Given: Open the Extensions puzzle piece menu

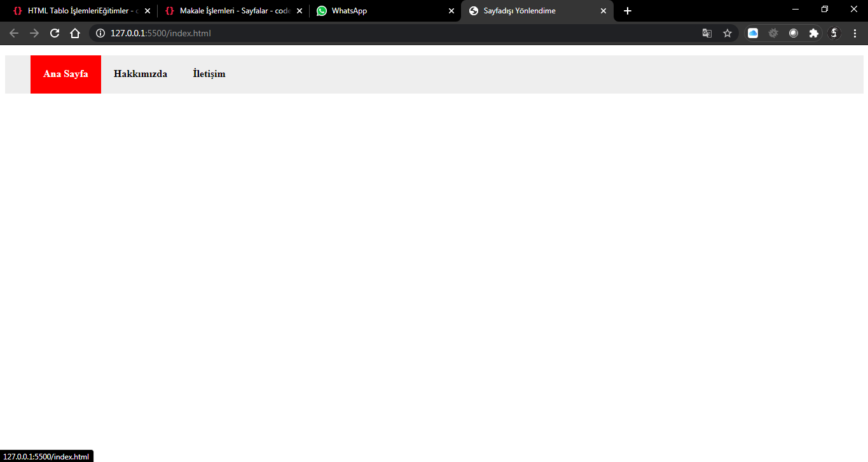Looking at the screenshot, I should click(814, 33).
